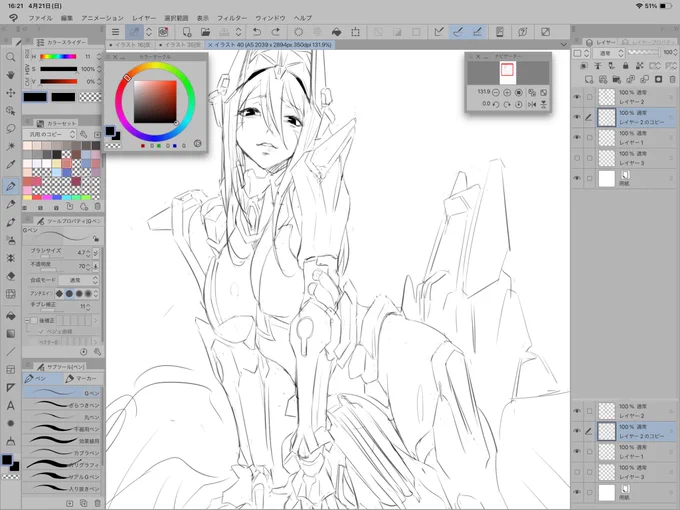Toggle Snap to Ruler in command bar
The width and height of the screenshot is (680, 510).
point(438,32)
